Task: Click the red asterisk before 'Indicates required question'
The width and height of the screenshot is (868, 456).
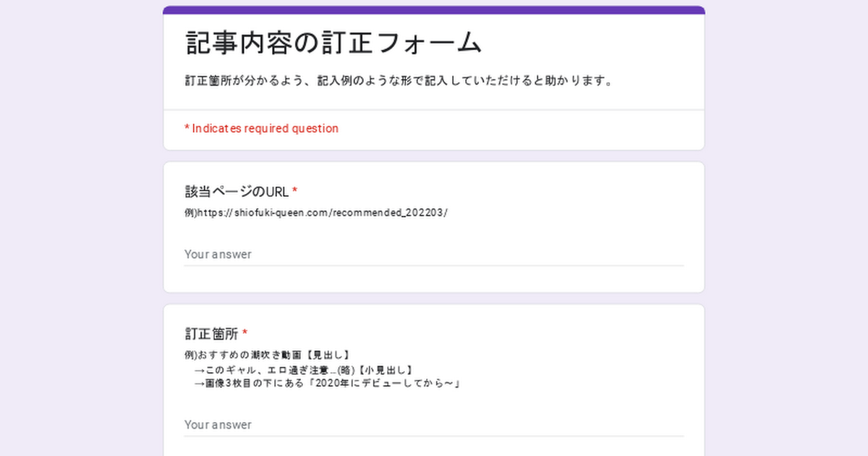Action: 187,128
